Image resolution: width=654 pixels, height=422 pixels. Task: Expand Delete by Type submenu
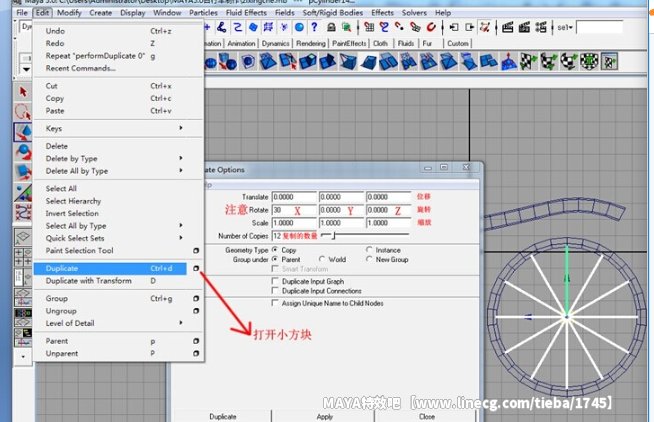(181, 158)
